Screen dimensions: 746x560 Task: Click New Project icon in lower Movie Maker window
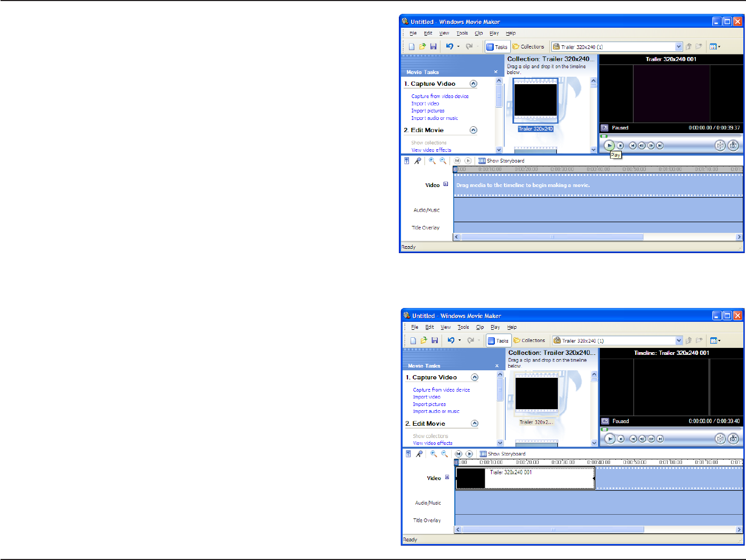(413, 340)
